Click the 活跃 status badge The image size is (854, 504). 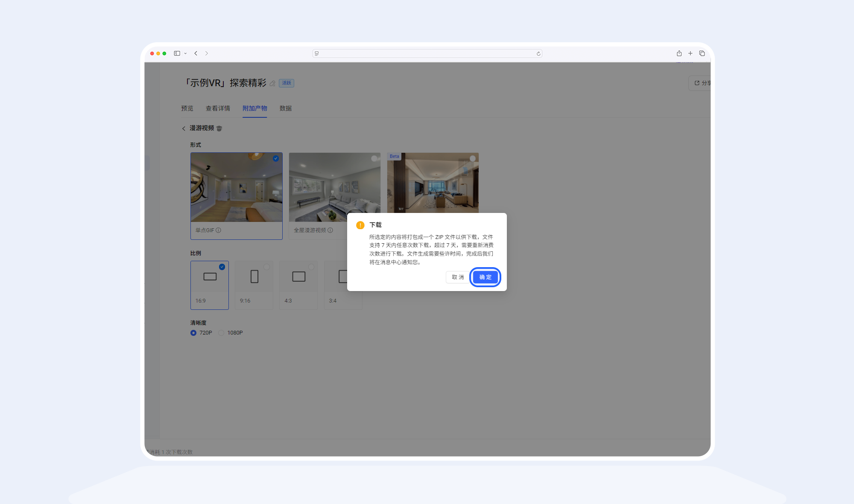tap(287, 83)
